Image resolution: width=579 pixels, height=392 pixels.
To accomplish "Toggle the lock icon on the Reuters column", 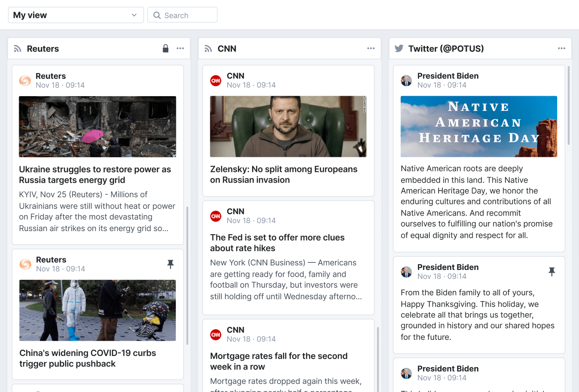I will click(x=166, y=49).
